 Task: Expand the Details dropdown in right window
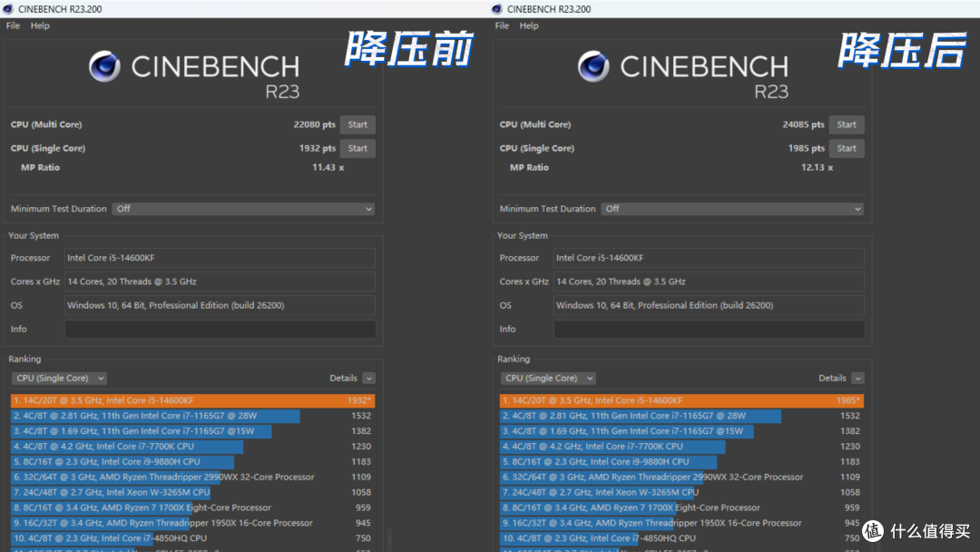tap(857, 379)
